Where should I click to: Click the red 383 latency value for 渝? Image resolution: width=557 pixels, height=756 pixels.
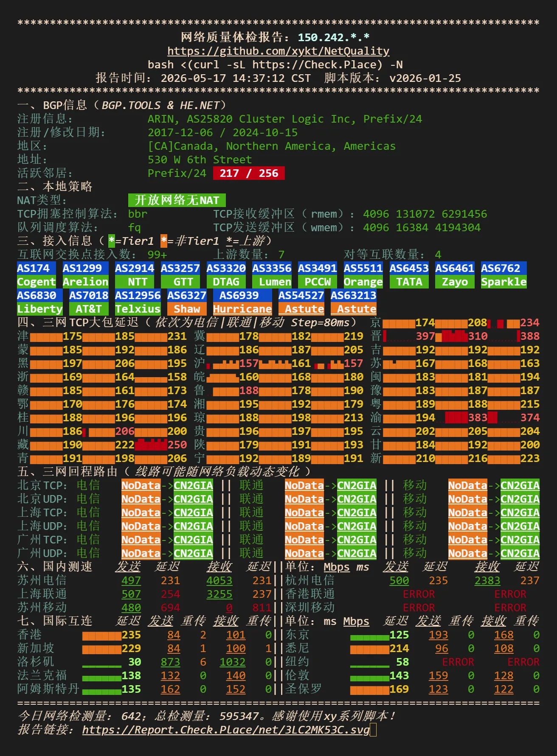478,417
